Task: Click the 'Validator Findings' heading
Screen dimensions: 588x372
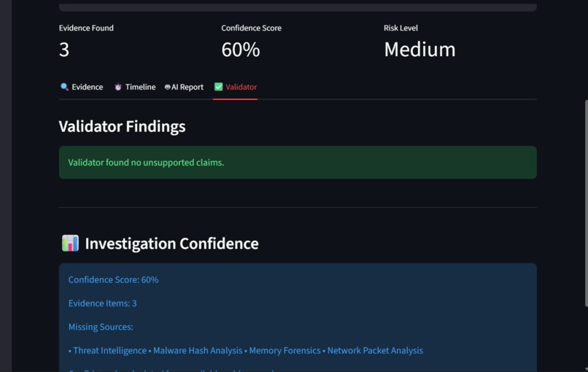Action: 123,126
